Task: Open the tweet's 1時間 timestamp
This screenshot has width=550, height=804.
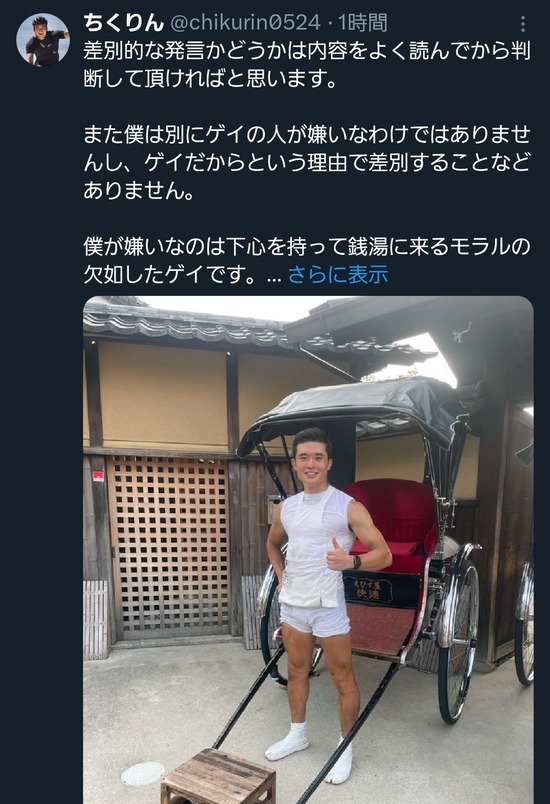Action: pyautogui.click(x=363, y=23)
